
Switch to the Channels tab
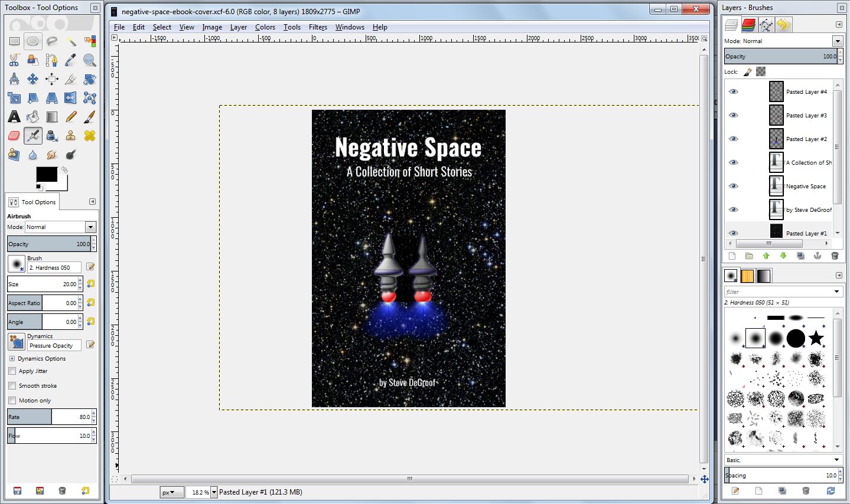tap(748, 25)
